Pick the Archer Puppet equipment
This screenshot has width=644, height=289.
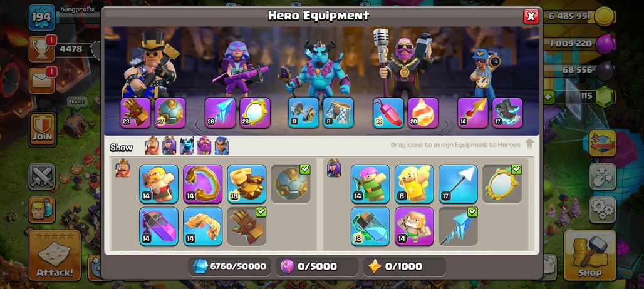point(370,184)
